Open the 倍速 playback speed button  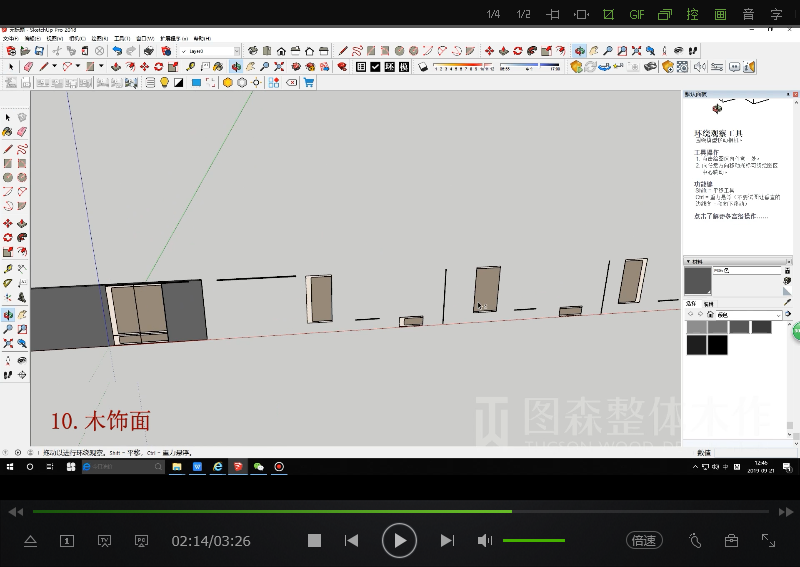[644, 540]
